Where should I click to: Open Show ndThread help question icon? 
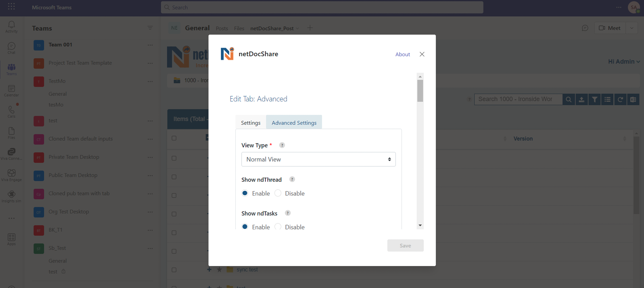292,179
